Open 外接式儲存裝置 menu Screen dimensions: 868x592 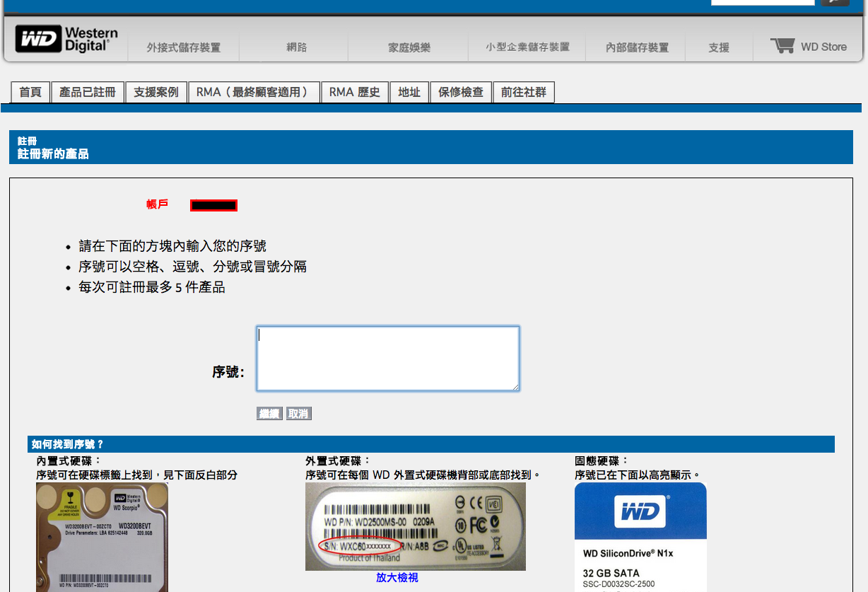click(184, 47)
